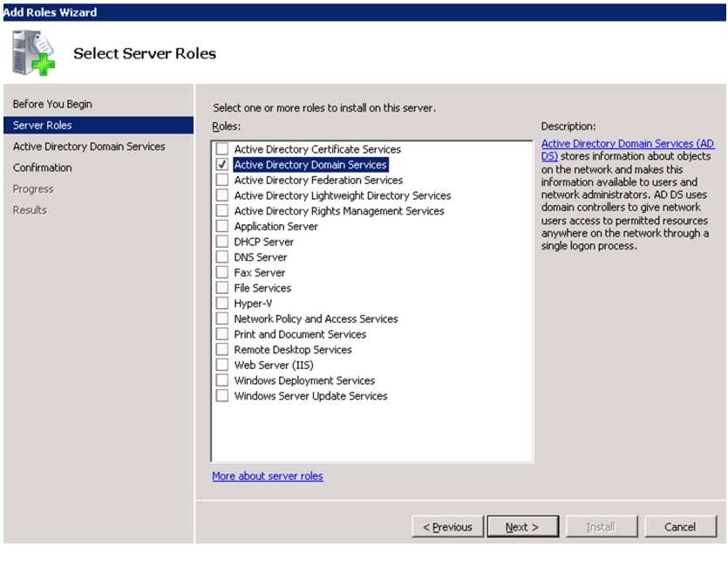The image size is (728, 561).
Task: Select Server Roles step in sidebar
Action: pos(99,125)
